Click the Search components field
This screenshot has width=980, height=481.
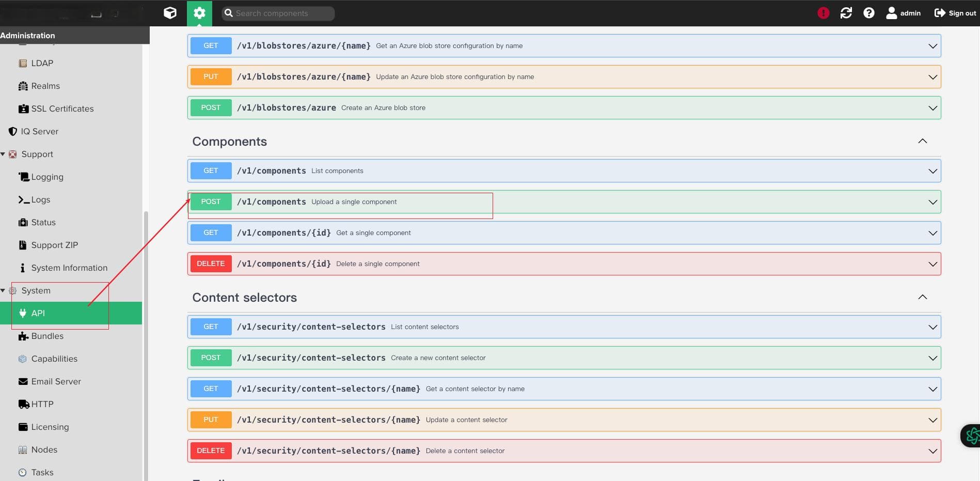pos(278,13)
